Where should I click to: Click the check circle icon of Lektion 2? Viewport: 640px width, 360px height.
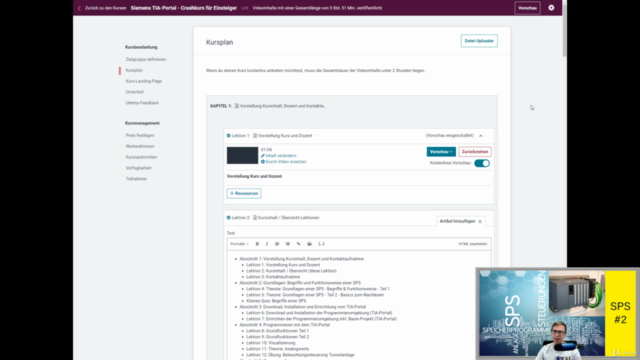(x=229, y=218)
